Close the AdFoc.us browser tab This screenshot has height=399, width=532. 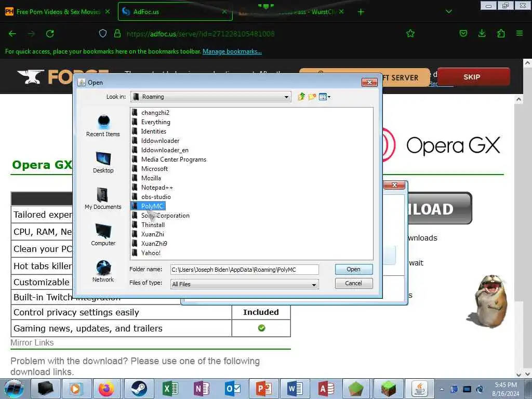[x=224, y=12]
